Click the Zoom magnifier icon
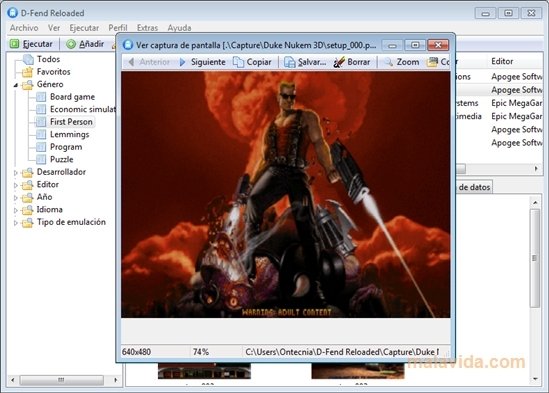 (388, 62)
